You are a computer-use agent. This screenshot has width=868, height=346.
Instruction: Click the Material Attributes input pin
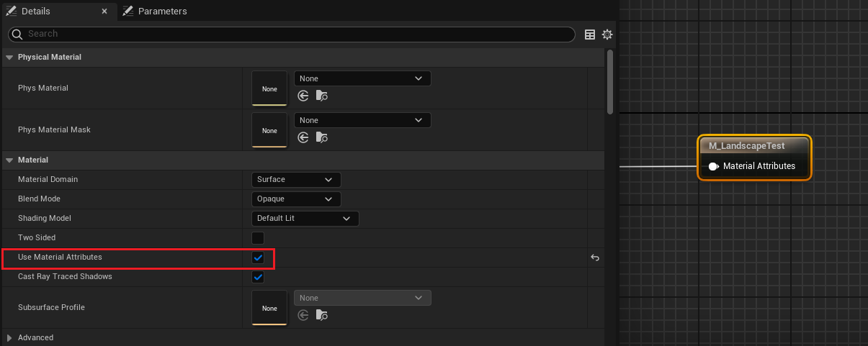coord(713,166)
